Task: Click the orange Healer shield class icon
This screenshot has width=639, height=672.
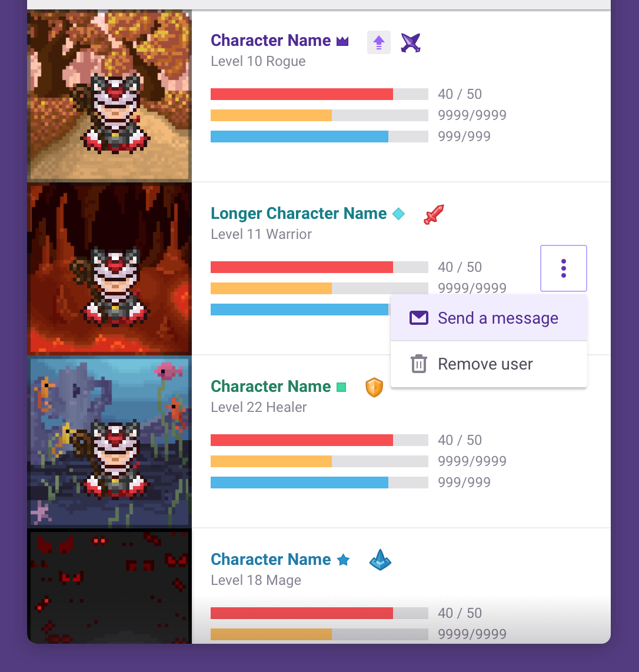Action: 374,387
